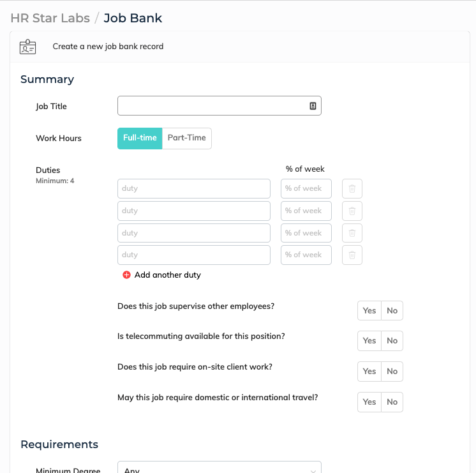Click Add another duty link
The width and height of the screenshot is (476, 473).
167,275
